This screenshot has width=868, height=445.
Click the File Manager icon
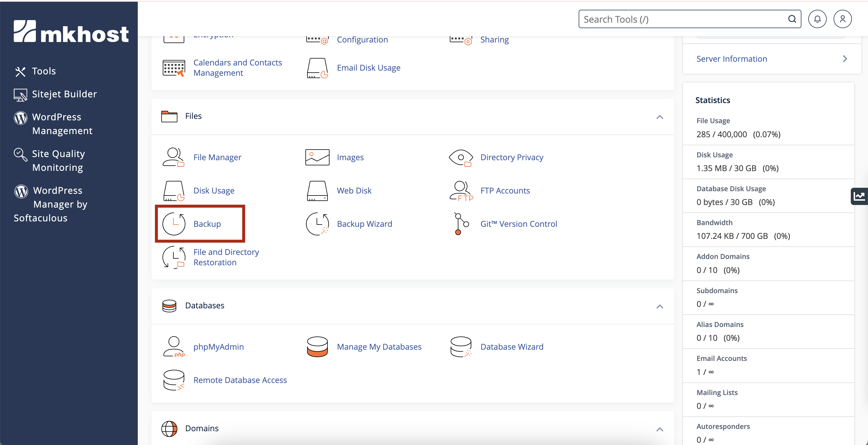[174, 157]
